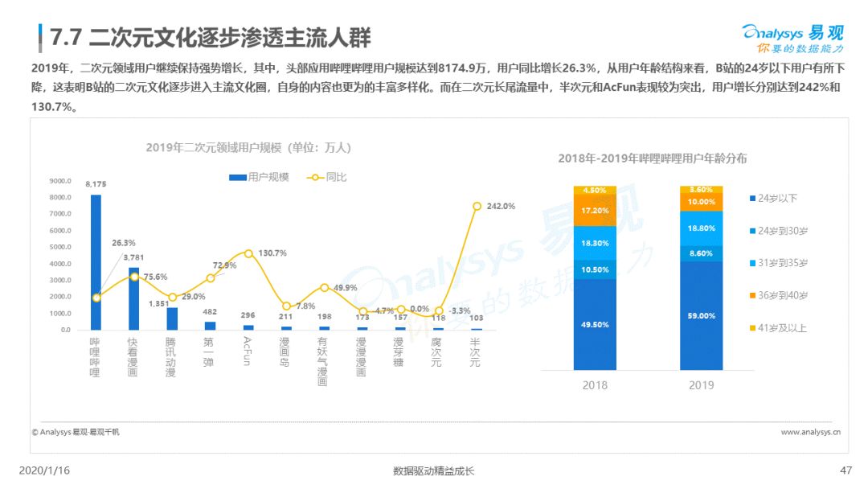Click the -3.3% growth label
This screenshot has width=868, height=489.
(460, 310)
